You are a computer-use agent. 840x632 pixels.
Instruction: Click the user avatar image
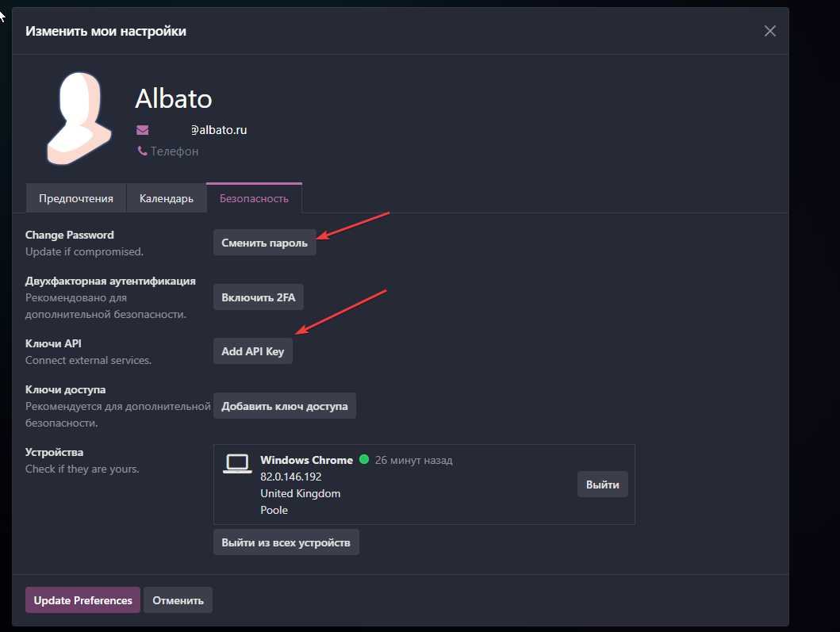point(79,118)
